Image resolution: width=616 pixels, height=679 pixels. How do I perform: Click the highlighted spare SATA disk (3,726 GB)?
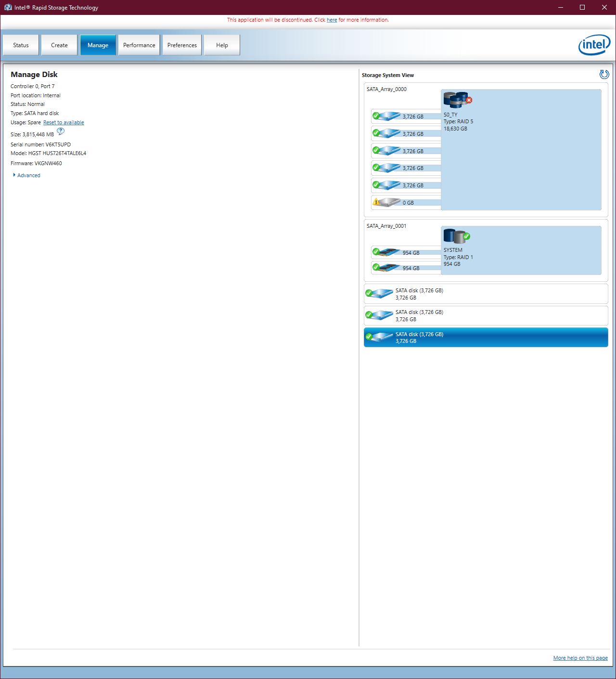486,337
